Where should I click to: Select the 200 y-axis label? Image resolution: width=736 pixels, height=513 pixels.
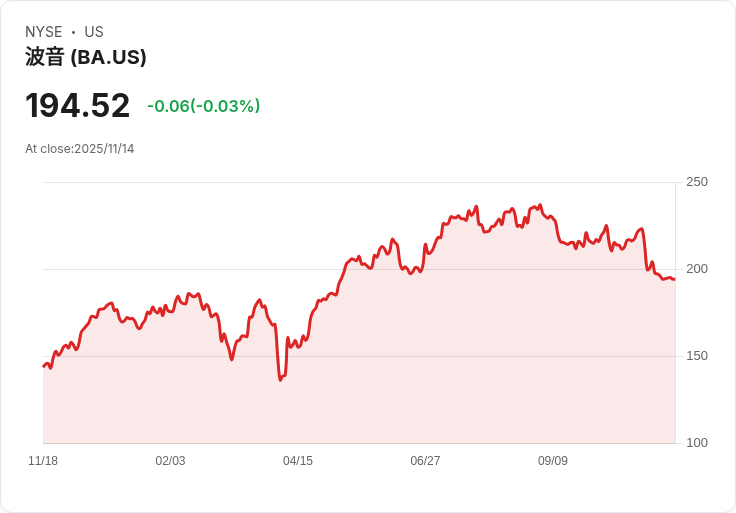click(x=697, y=269)
